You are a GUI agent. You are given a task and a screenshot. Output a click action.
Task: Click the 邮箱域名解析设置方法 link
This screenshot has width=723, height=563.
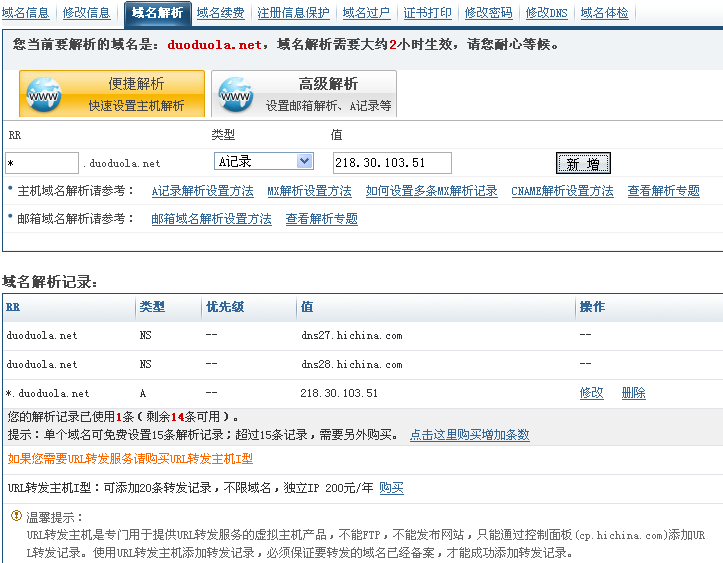click(211, 219)
